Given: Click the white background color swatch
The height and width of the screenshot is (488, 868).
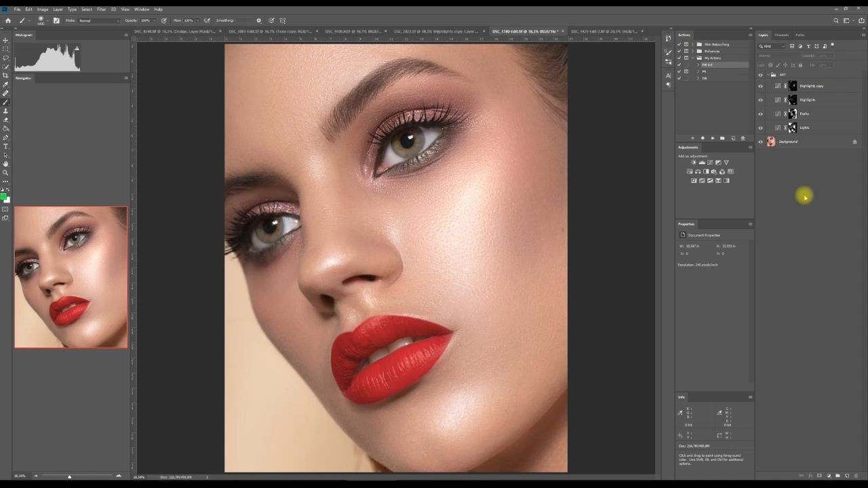Looking at the screenshot, I should pos(7,201).
